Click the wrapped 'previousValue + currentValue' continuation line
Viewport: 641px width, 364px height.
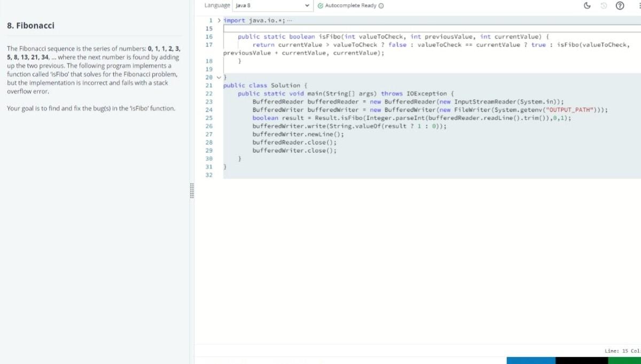(x=303, y=53)
